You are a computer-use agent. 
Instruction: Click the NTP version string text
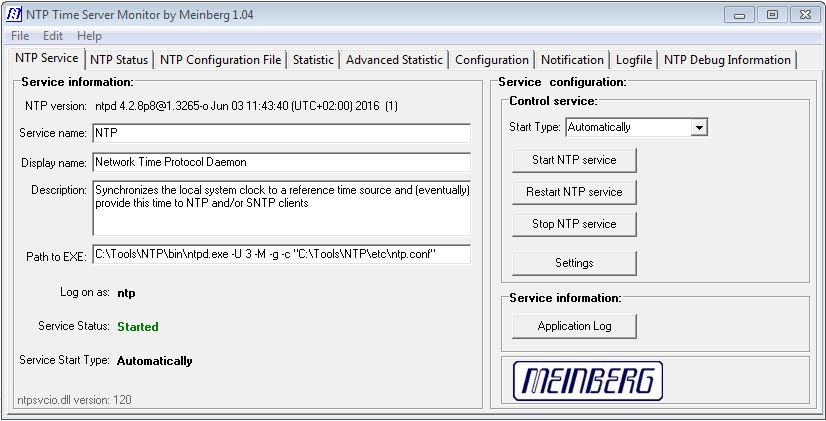pyautogui.click(x=246, y=106)
